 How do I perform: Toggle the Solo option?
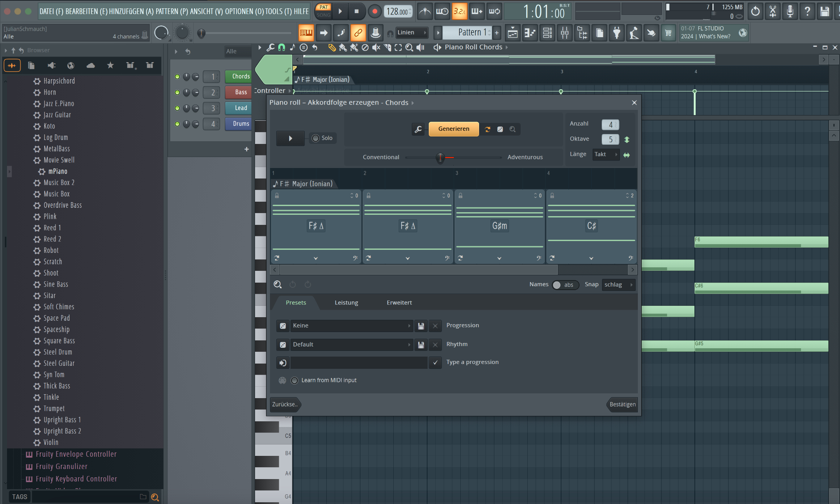pos(316,138)
